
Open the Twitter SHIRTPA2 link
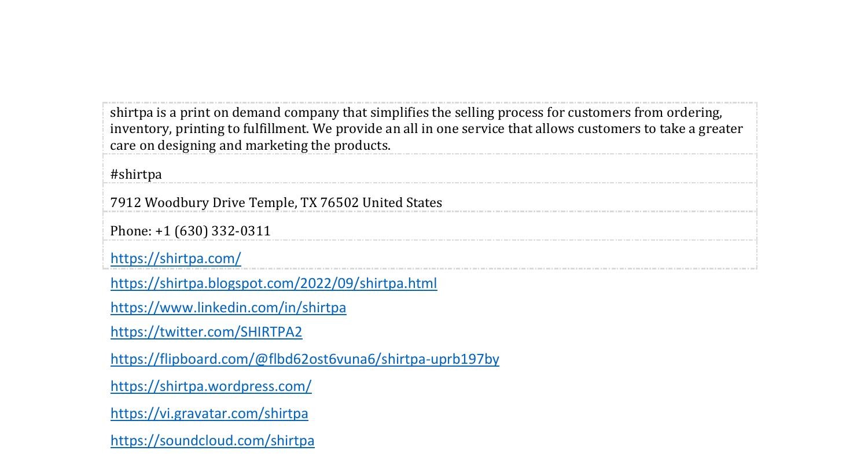206,332
